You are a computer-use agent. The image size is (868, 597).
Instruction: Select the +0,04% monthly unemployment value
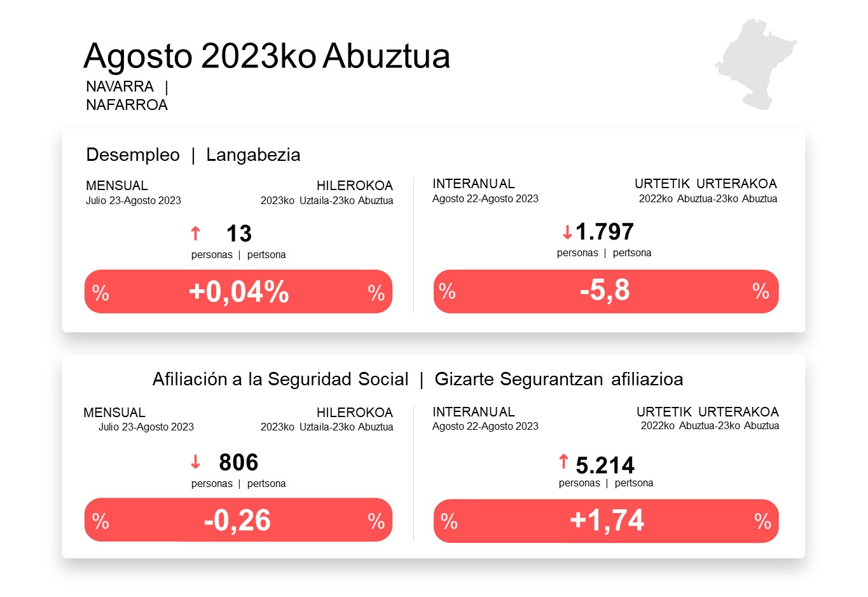pos(238,292)
